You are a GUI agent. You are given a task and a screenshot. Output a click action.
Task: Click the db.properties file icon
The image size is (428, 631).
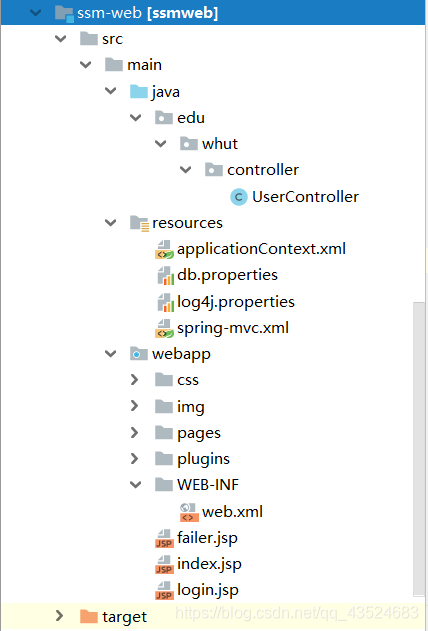(x=165, y=275)
